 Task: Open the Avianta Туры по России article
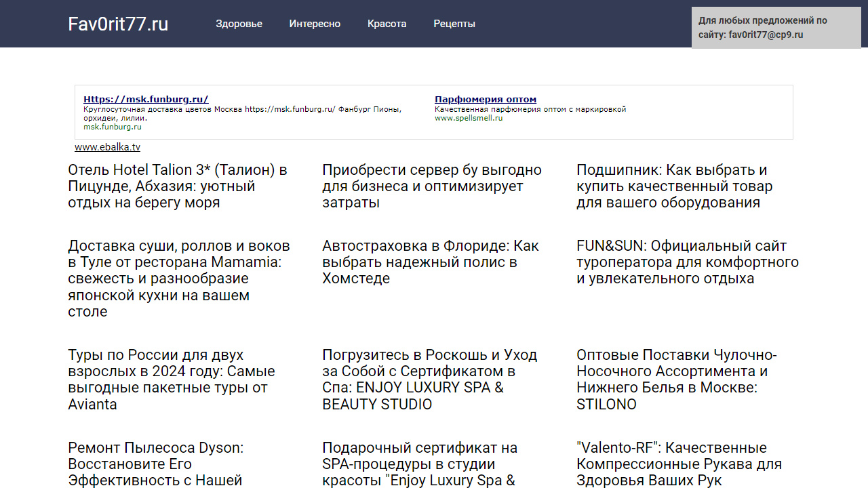[171, 379]
